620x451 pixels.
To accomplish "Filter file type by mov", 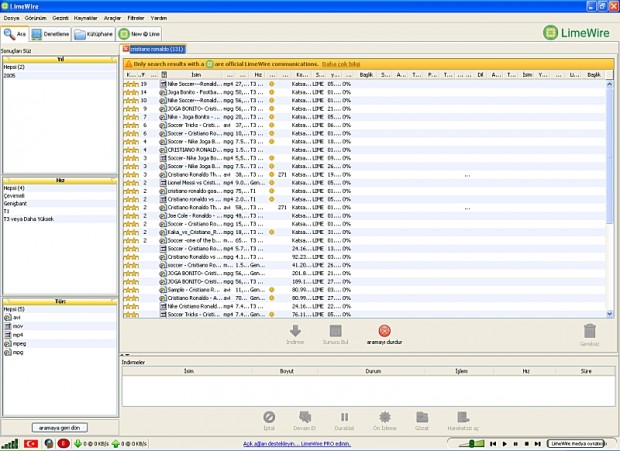I will pos(60,326).
